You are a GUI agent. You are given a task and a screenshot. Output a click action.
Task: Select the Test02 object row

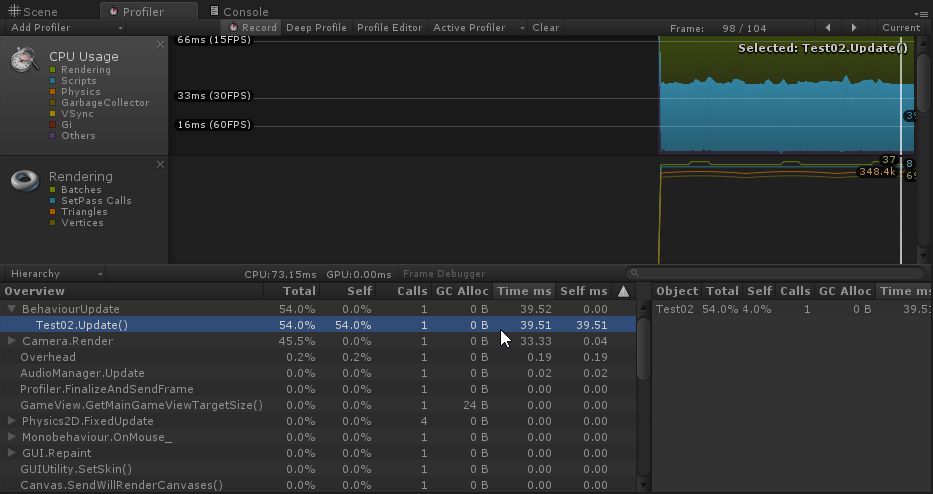[793, 309]
